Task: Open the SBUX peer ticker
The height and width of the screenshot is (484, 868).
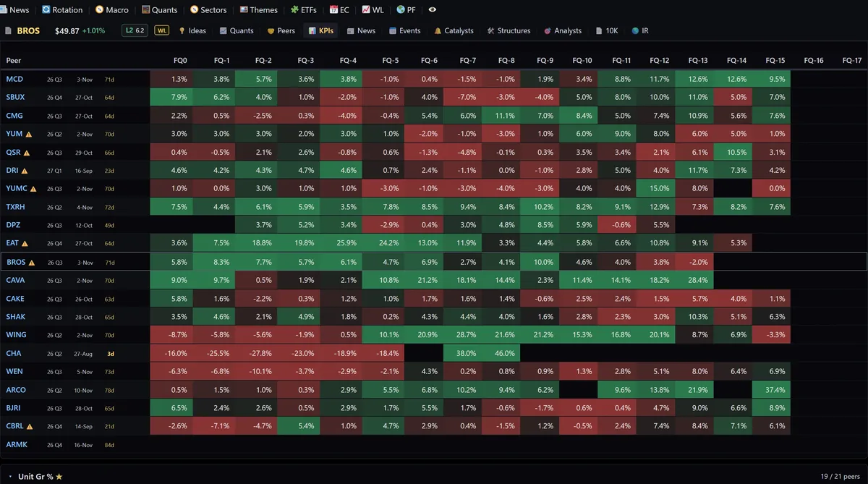Action: (15, 98)
